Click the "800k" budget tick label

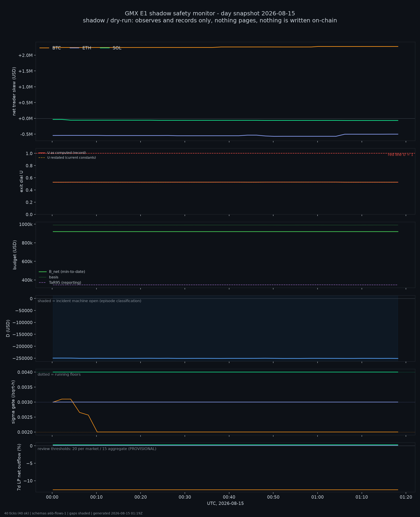coord(27,243)
